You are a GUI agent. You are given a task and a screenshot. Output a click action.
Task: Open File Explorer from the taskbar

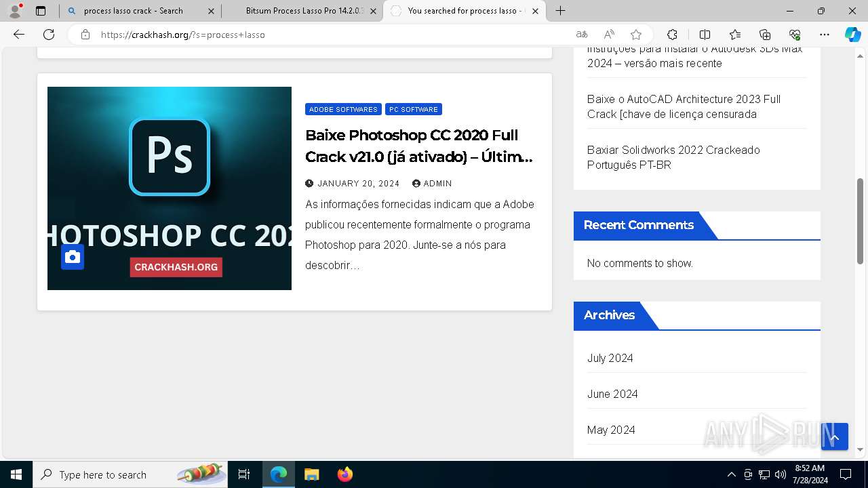coord(311,474)
